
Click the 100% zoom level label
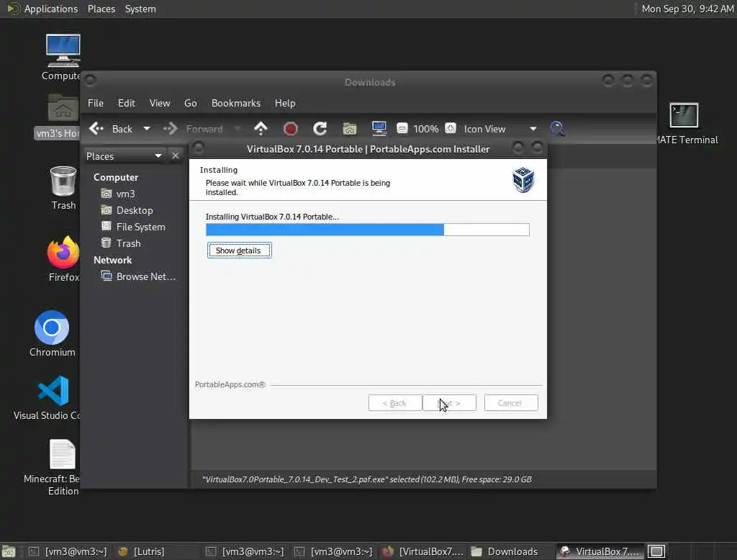pos(426,129)
